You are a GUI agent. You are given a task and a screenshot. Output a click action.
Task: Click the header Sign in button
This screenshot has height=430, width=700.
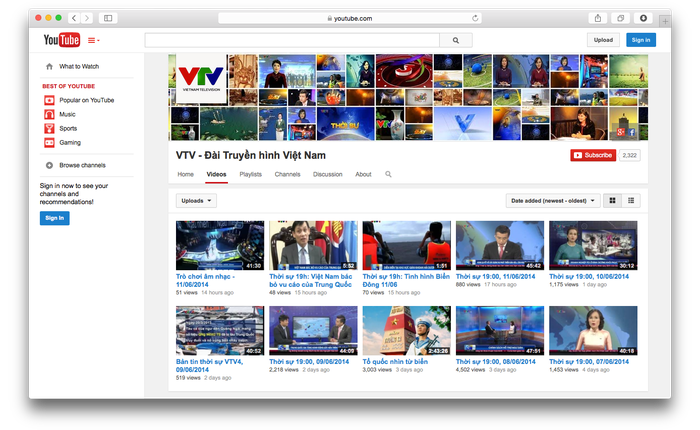tap(641, 40)
